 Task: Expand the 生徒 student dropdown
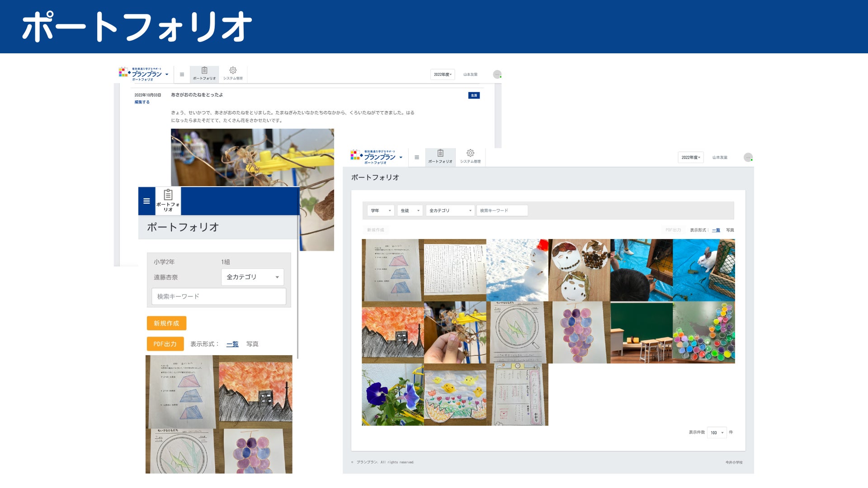[x=410, y=211]
